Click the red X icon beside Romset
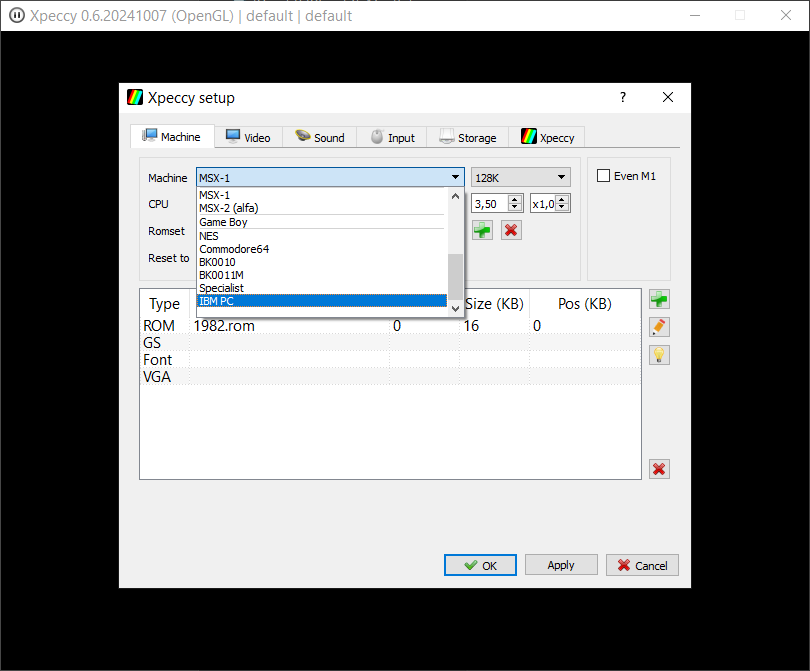Image resolution: width=810 pixels, height=671 pixels. tap(511, 230)
